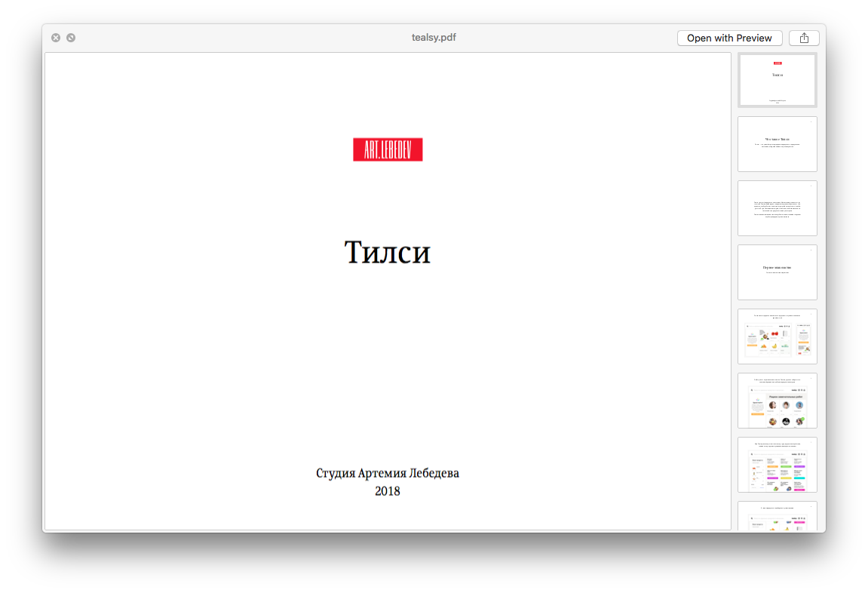Select the first page thumbnail with red logo
This screenshot has height=593, width=868.
[777, 80]
